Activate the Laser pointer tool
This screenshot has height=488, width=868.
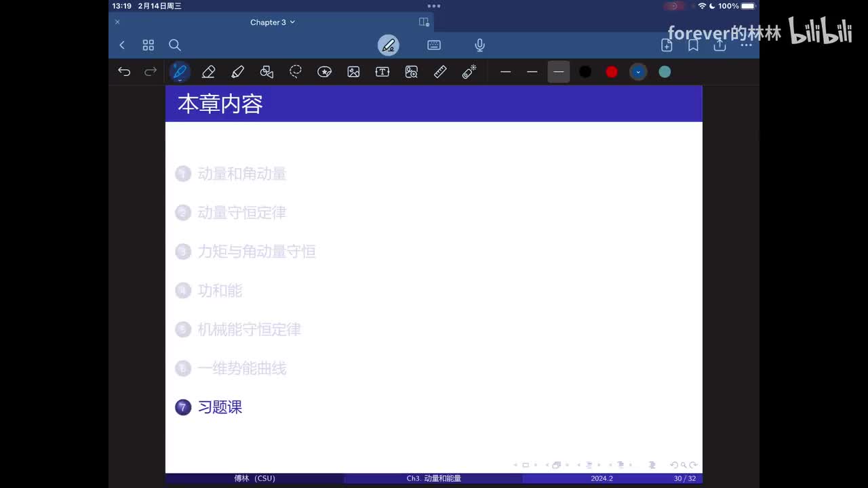[x=469, y=72]
